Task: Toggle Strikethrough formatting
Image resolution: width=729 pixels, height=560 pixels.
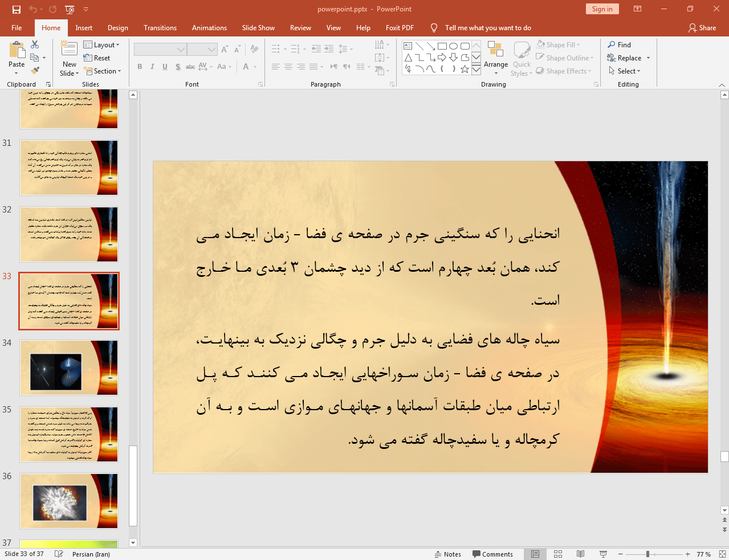Action: tap(190, 67)
